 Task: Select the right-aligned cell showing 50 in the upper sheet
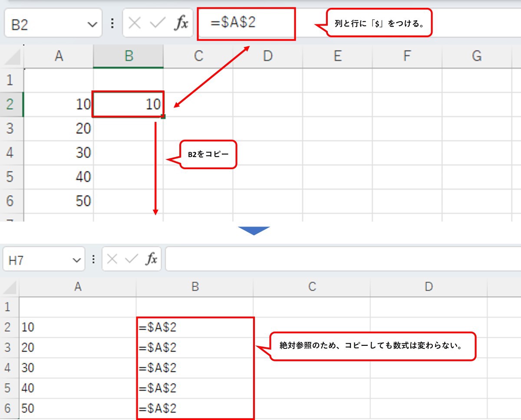click(x=59, y=201)
